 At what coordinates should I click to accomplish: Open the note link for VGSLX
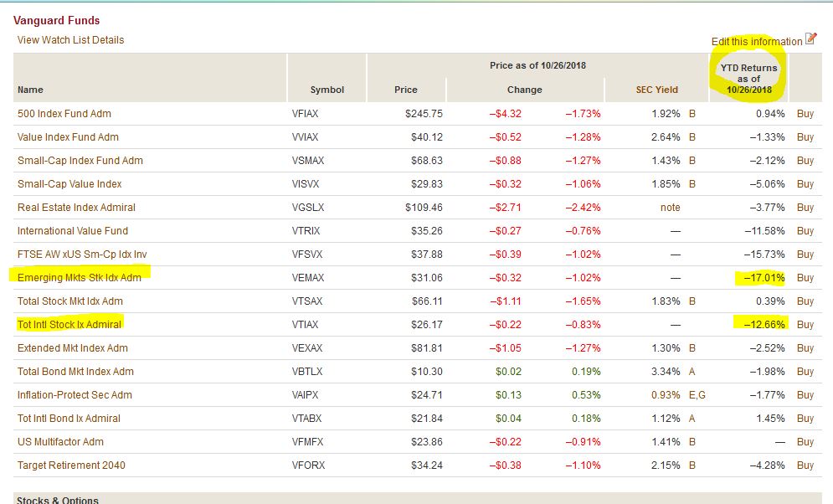(x=670, y=207)
